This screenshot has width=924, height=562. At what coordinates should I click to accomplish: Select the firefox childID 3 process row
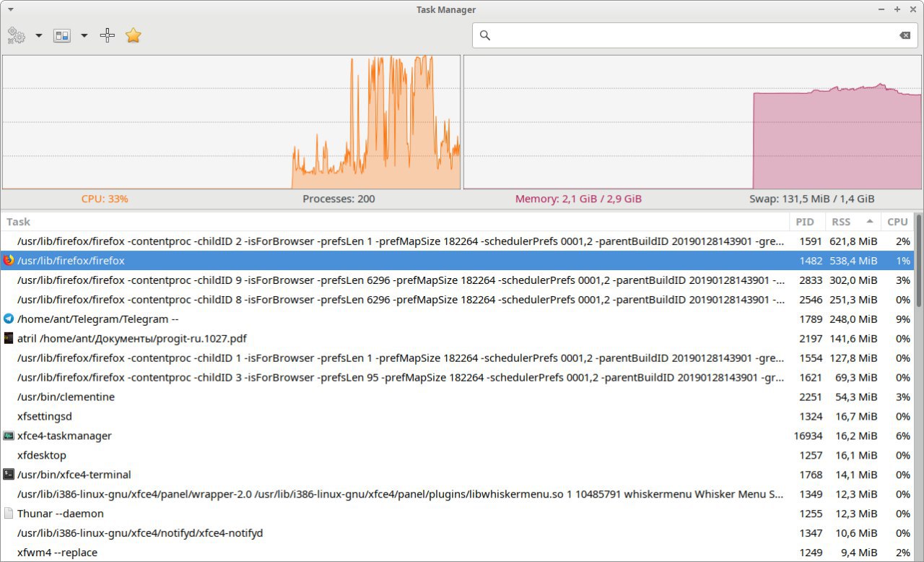point(458,377)
